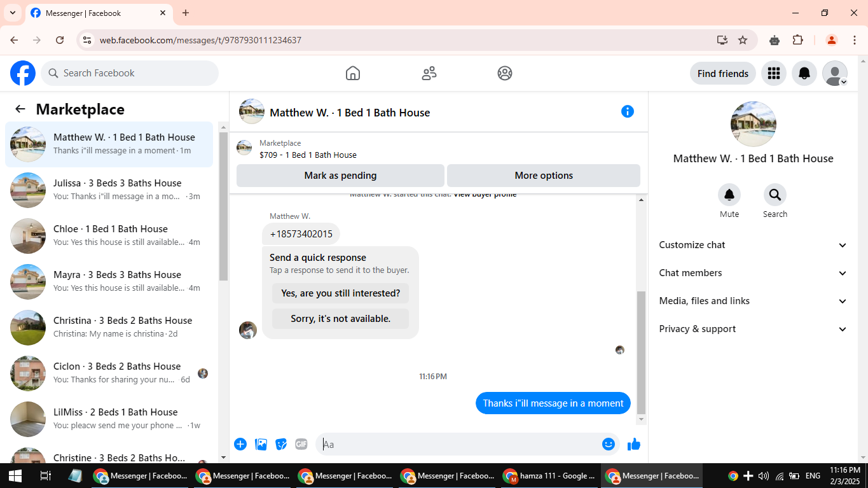Open the Mayra 3 Beds 3 Baths conversation
868x488 pixels.
click(109, 282)
